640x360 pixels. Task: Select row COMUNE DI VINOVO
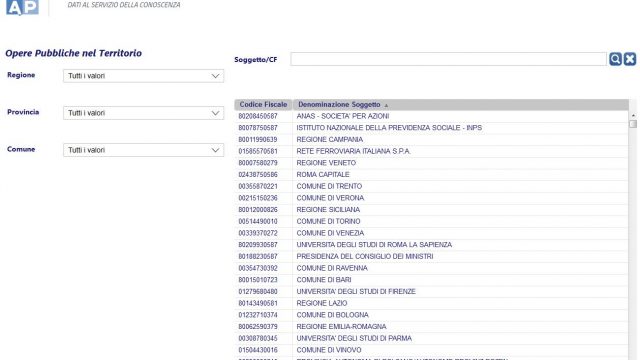pos(431,350)
